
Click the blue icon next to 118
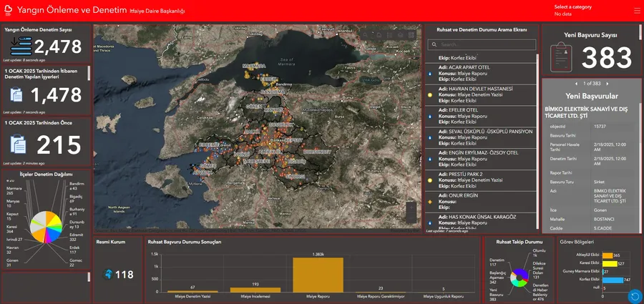[108, 275]
